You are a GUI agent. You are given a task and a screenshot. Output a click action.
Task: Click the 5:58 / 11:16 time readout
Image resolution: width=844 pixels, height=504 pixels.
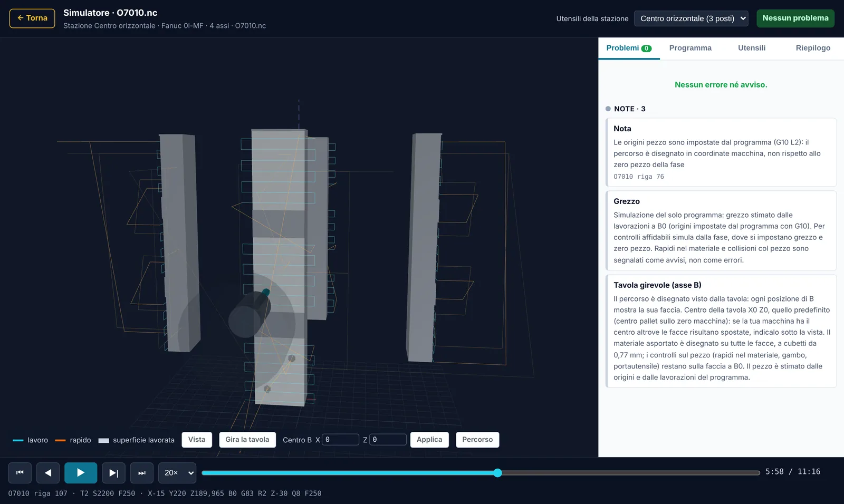point(793,472)
